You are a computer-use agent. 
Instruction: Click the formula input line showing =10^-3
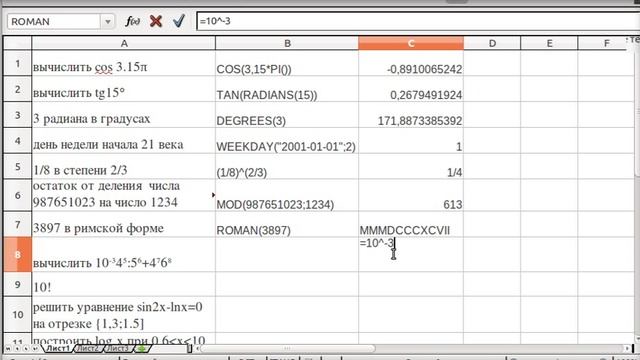pyautogui.click(x=418, y=21)
